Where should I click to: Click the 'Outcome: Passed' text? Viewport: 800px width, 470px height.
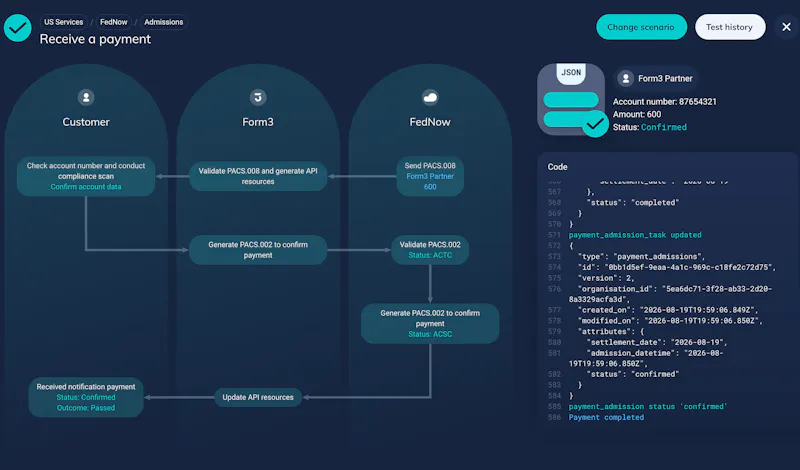coord(86,408)
